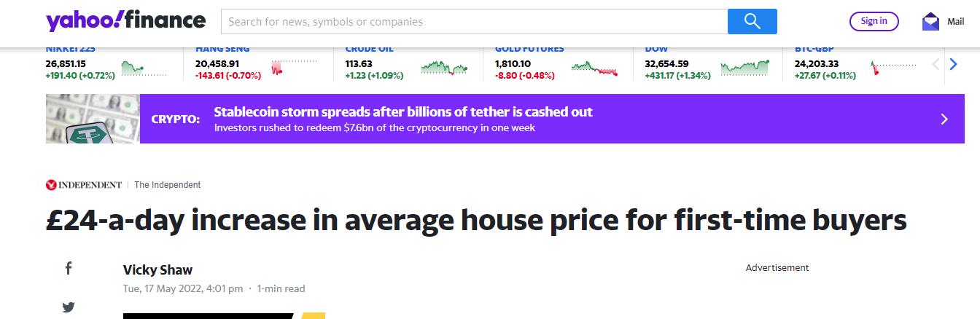Open the Mail envelope icon
Viewport: 980px width, 319px height.
coord(930,22)
